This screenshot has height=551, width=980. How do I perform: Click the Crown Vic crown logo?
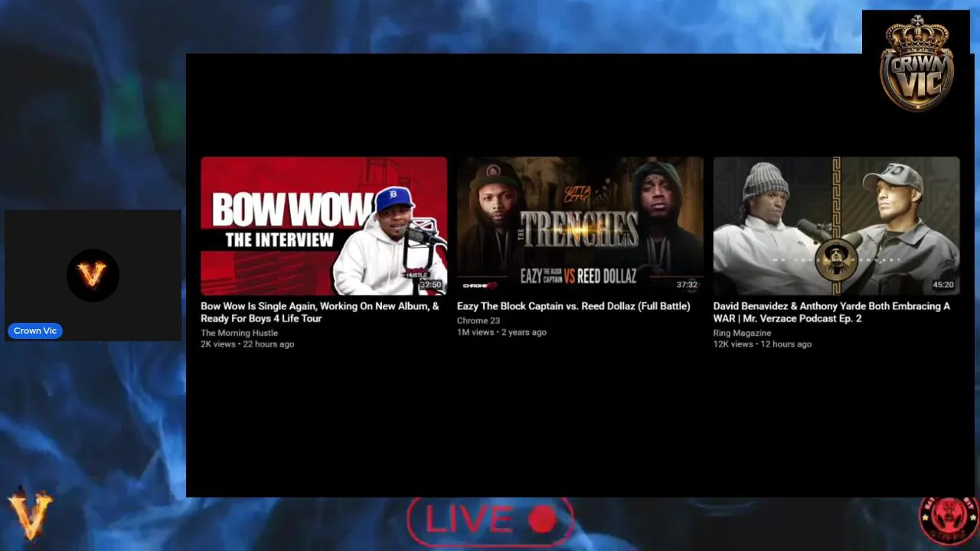click(x=916, y=63)
